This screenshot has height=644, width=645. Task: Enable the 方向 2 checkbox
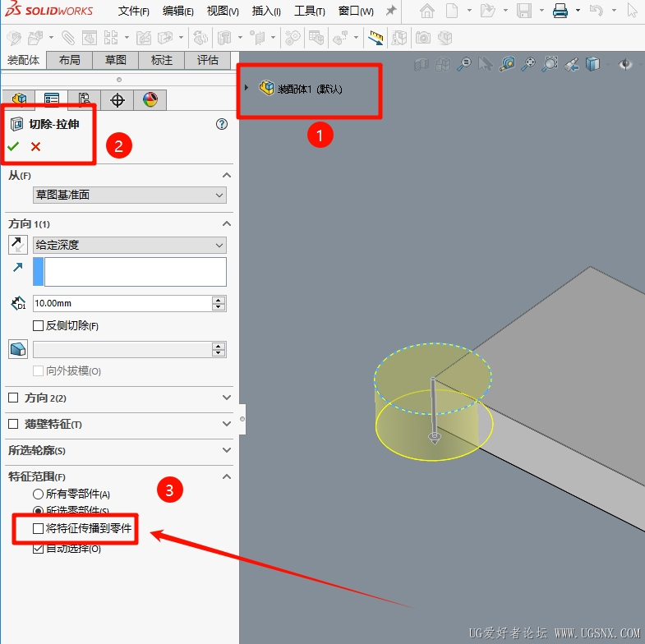pyautogui.click(x=13, y=398)
